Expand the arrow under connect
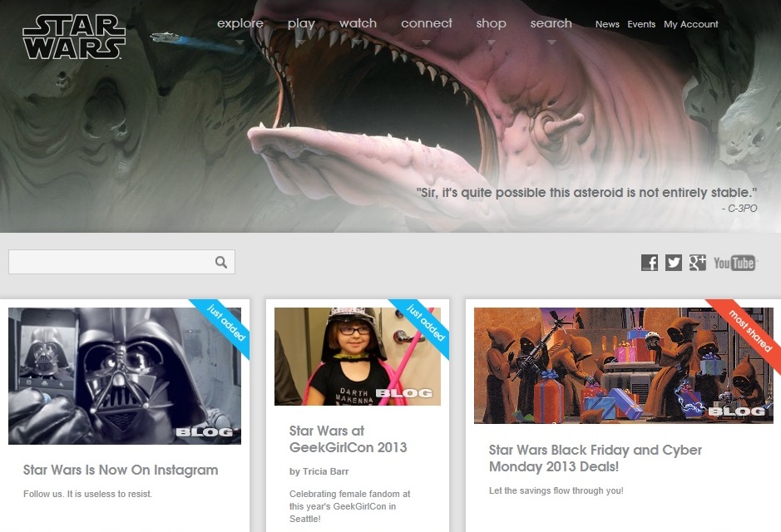Viewport: 781px width, 532px height. click(427, 42)
